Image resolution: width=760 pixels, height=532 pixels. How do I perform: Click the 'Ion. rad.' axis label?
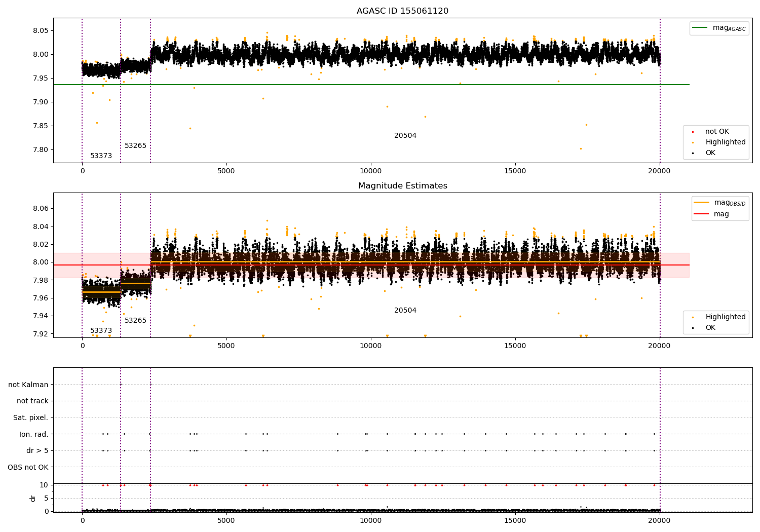pos(34,434)
